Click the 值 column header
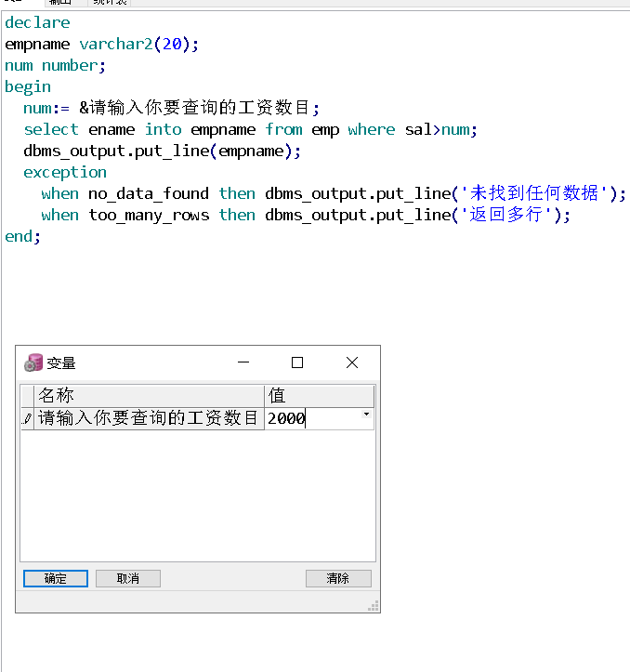Viewport: 630px width, 672px height. [319, 396]
